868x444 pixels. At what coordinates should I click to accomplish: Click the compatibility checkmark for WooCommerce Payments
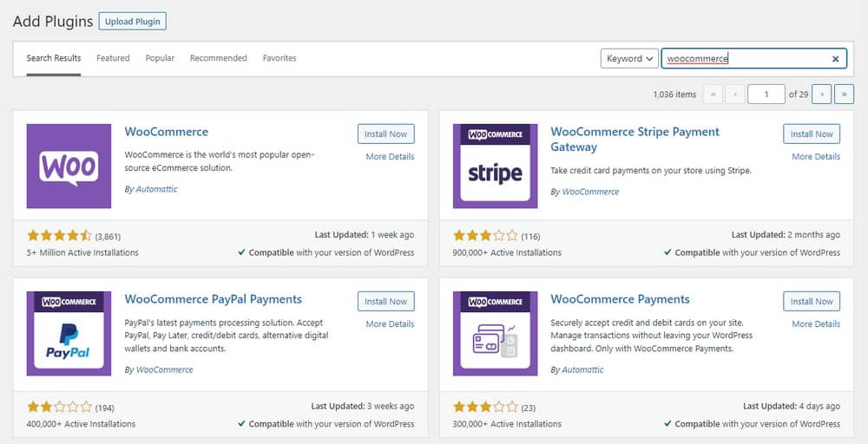tap(667, 424)
